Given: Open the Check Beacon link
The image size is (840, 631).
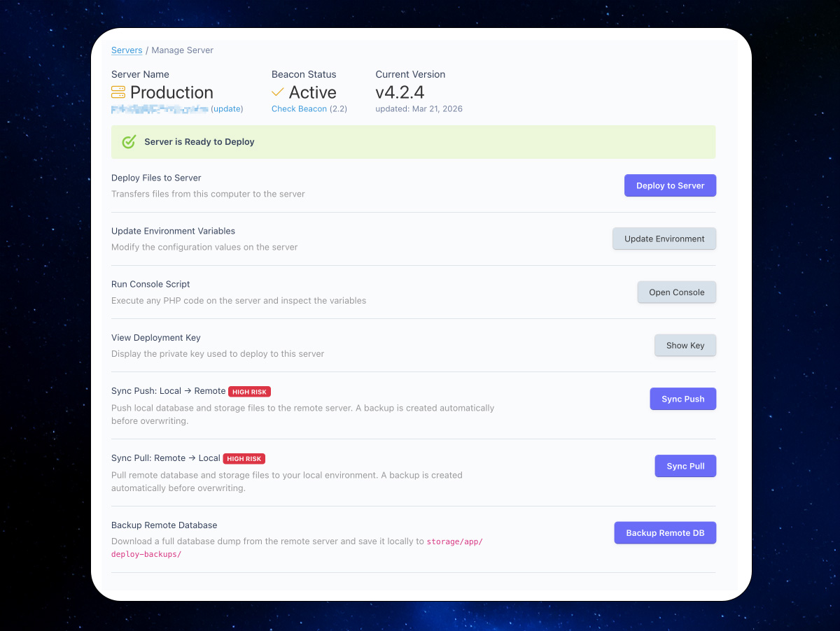Looking at the screenshot, I should coord(299,109).
